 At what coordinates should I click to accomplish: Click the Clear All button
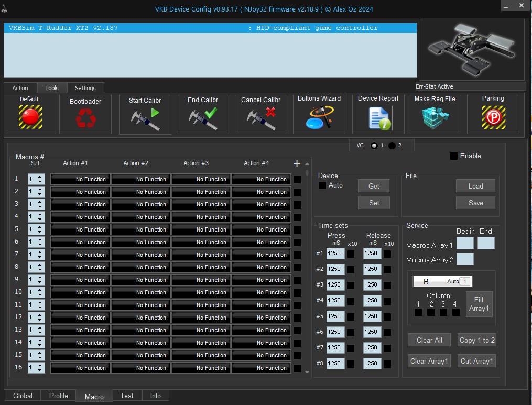(429, 340)
